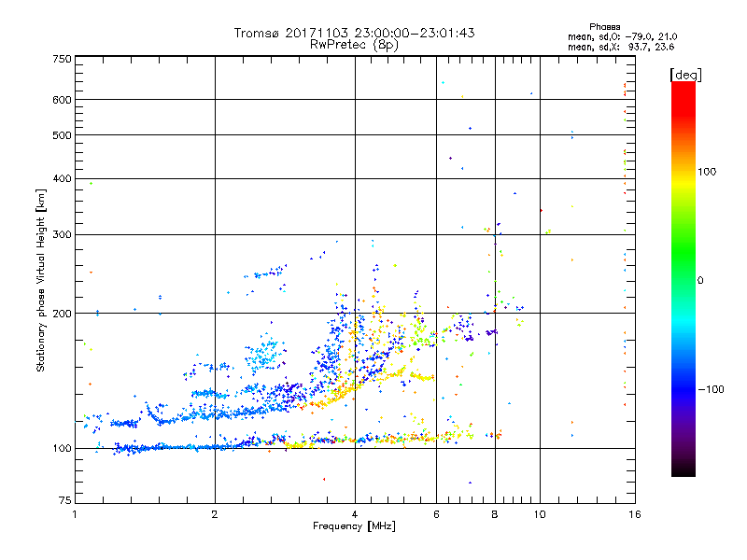This screenshot has width=747, height=560.
Task: Click the x-axis tick label '8'
Action: point(495,514)
